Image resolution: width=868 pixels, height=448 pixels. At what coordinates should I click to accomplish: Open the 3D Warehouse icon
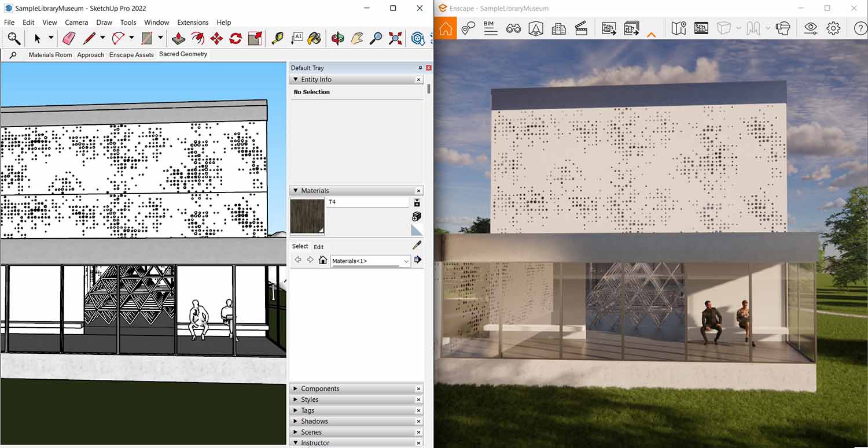tap(418, 38)
